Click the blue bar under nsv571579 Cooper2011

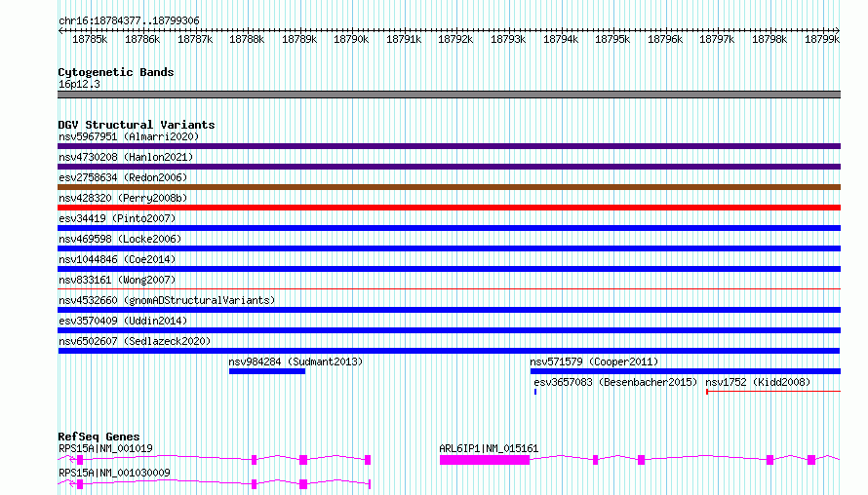point(686,371)
